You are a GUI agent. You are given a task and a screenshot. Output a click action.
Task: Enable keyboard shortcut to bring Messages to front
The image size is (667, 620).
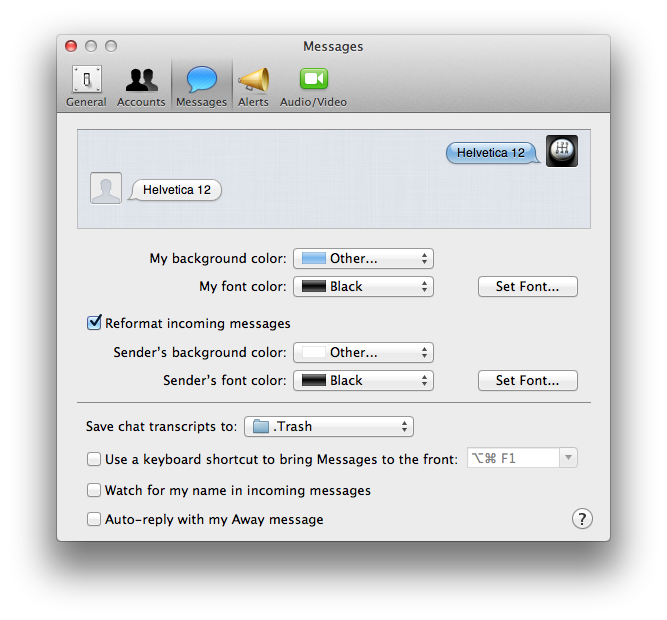tap(94, 459)
